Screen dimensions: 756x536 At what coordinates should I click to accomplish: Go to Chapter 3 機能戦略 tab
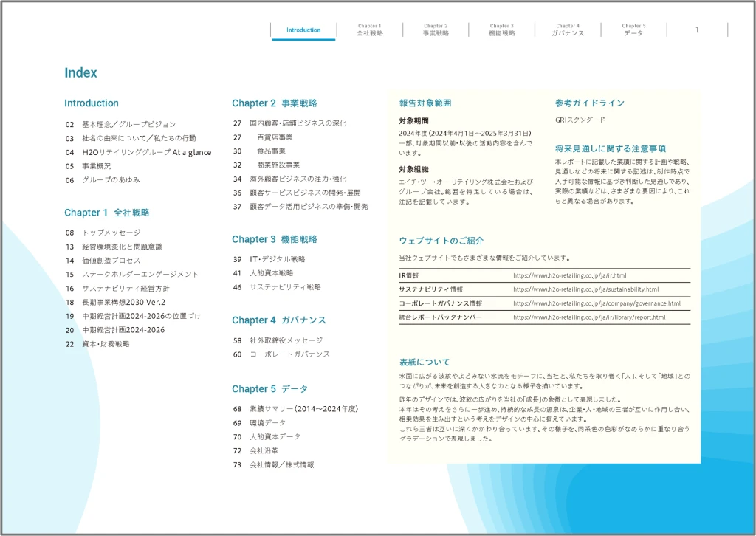[501, 30]
